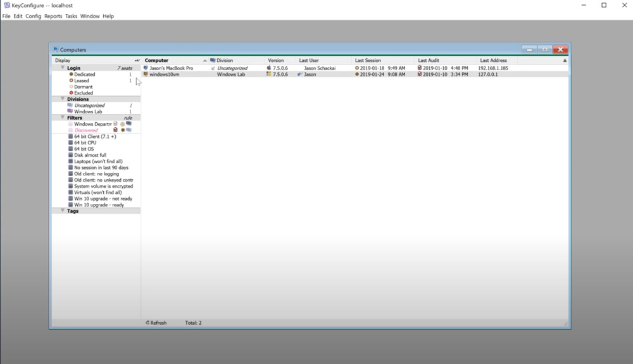
Task: Click the Display checkmark options icon
Action: (137, 60)
